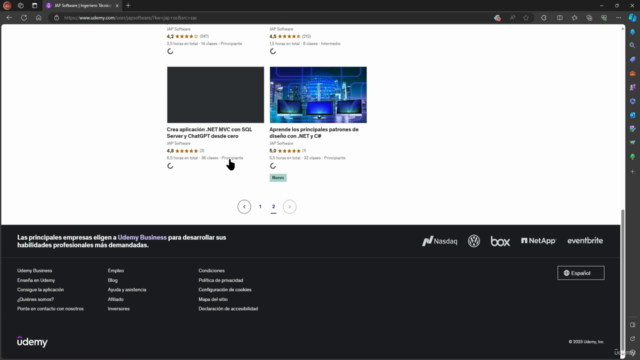Viewport: 640px width, 360px height.
Task: Open browser Collections
Action: coord(589,18)
